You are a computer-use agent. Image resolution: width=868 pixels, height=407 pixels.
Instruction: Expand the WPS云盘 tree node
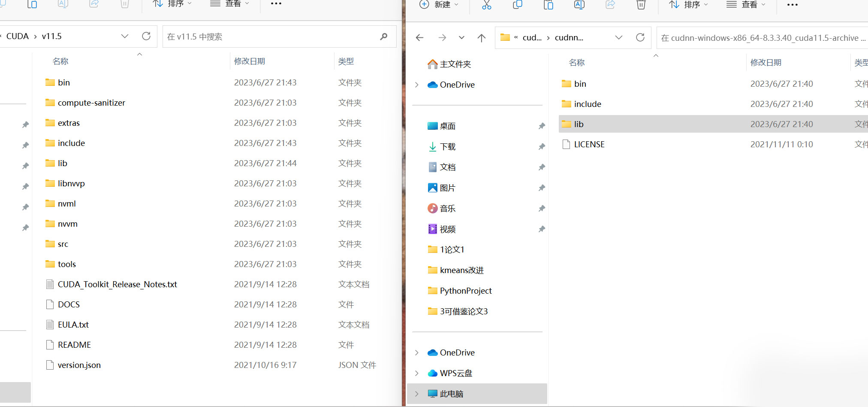417,373
